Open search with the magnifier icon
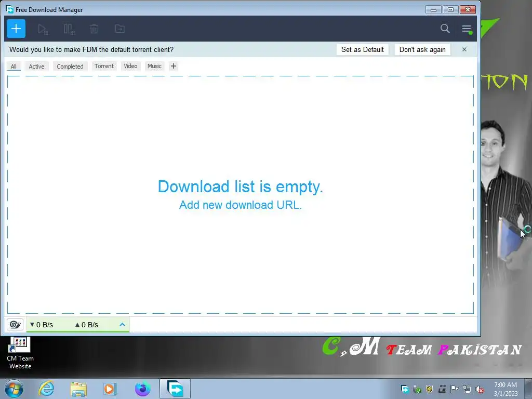This screenshot has height=399, width=532. click(445, 29)
